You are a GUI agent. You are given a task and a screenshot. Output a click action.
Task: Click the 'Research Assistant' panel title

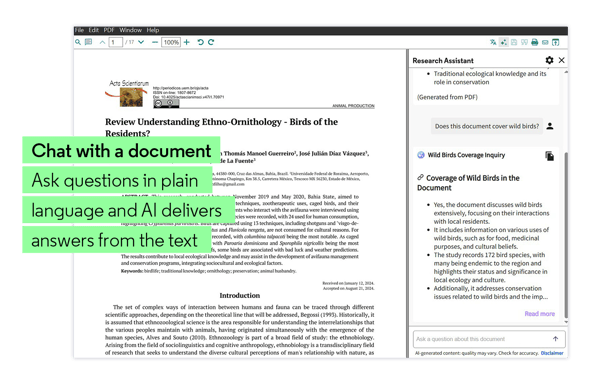point(443,60)
